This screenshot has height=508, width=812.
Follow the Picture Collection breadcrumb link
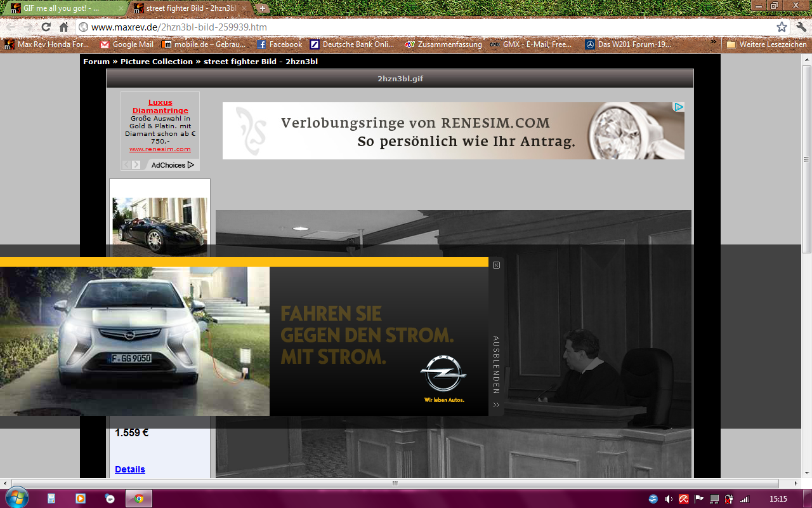pos(157,62)
